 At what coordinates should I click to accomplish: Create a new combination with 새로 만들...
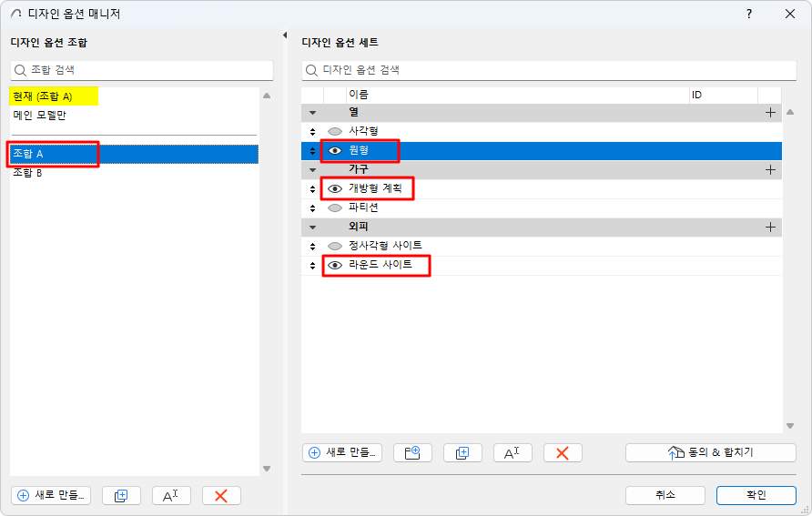[x=51, y=496]
